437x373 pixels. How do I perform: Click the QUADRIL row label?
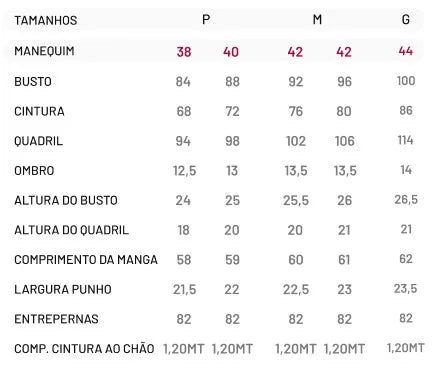click(x=39, y=141)
